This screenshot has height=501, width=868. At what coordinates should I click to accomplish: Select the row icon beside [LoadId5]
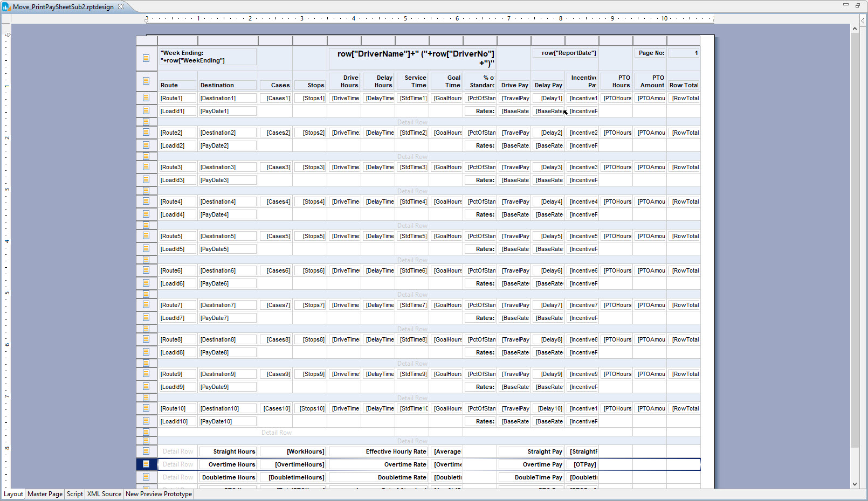point(146,248)
